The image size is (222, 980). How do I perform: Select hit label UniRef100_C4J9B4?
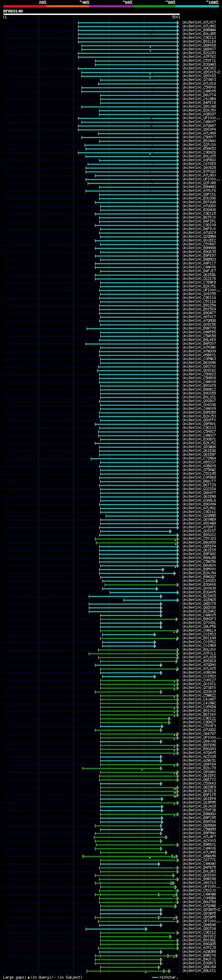(x=199, y=99)
